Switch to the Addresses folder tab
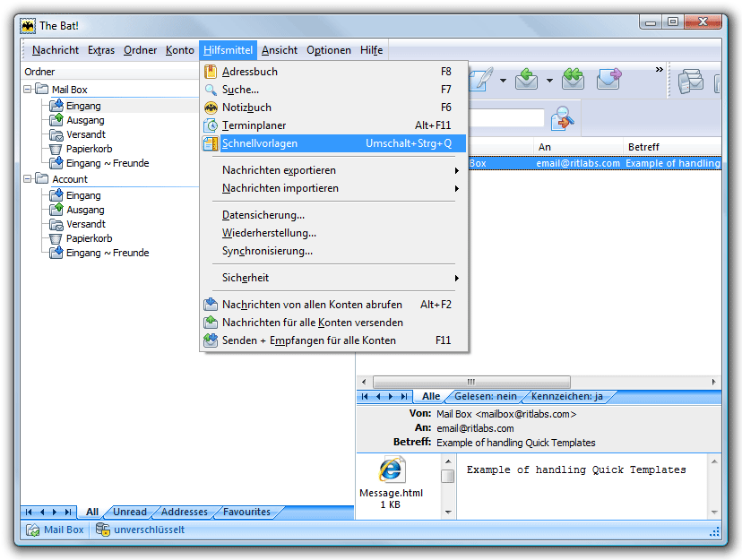Viewport: 742px width, 560px height. tap(184, 512)
